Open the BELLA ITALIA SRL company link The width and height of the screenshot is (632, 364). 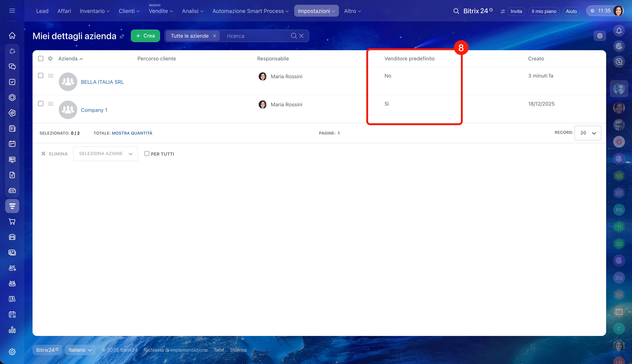click(102, 82)
